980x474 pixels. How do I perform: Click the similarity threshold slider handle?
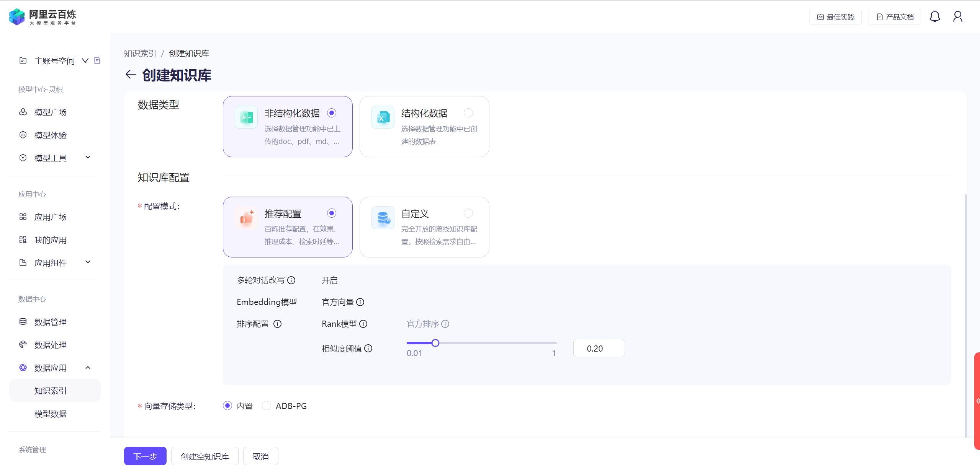point(435,343)
